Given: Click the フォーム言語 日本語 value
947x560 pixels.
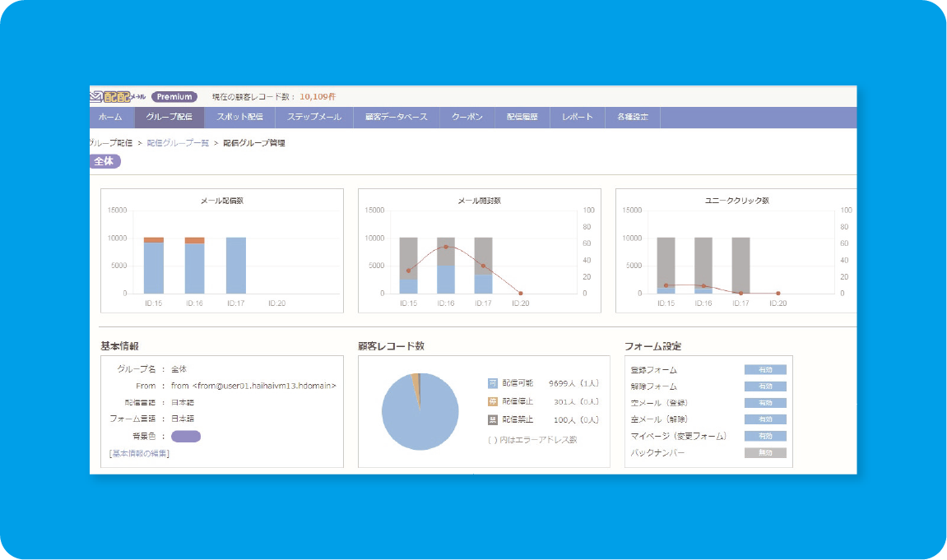Looking at the screenshot, I should point(183,419).
